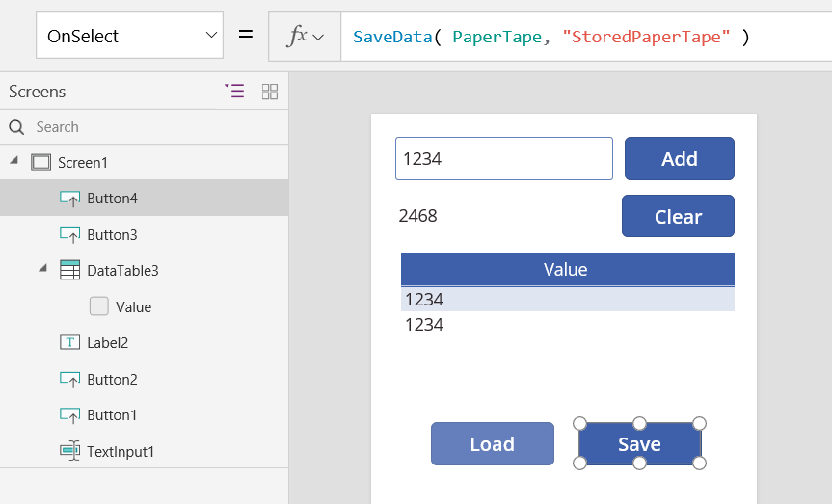This screenshot has height=504, width=832.
Task: Collapse the DataTable3 node
Action: point(43,268)
